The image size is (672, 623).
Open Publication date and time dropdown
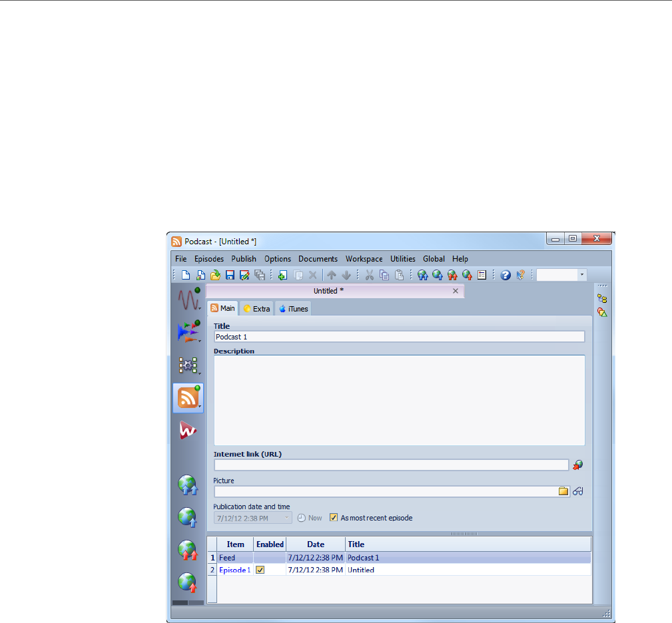[286, 518]
